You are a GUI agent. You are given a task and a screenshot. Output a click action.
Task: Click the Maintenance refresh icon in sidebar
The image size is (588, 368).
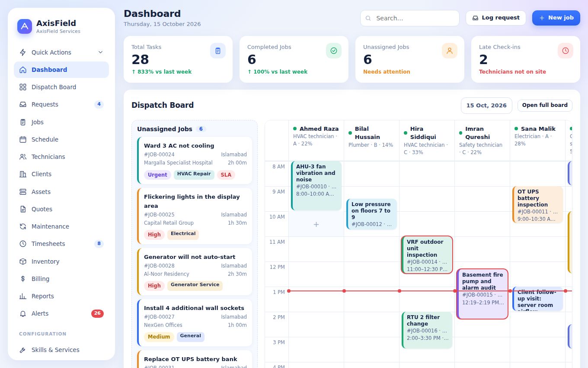pos(23,226)
